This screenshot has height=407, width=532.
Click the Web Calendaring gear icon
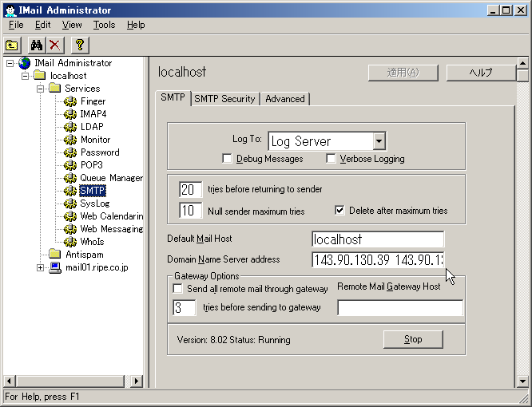(x=70, y=215)
